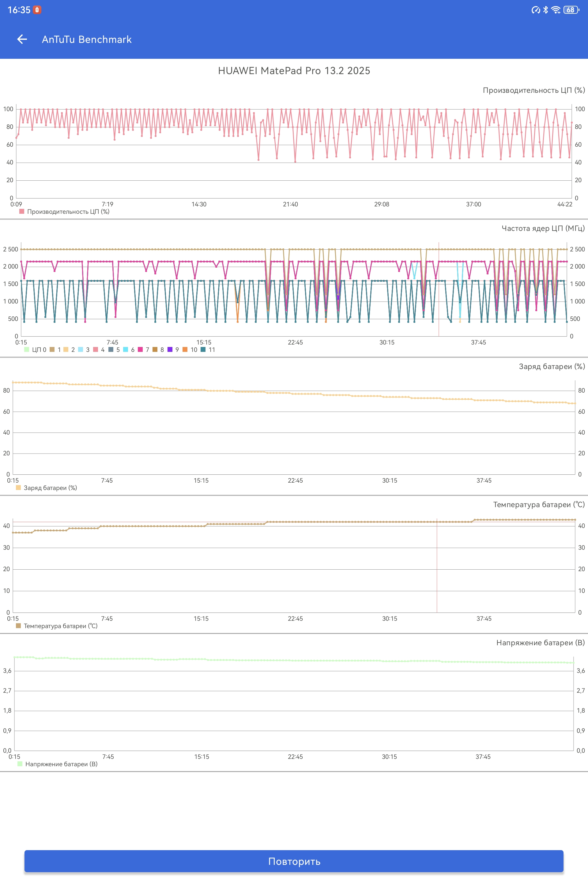Tap the core 11 teal legend swatch
Viewport: 588px width, 882px height.
click(203, 349)
